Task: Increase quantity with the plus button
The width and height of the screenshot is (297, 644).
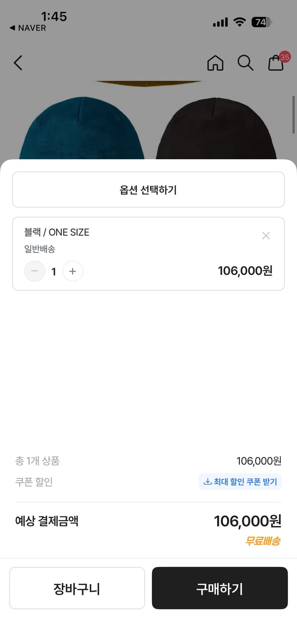Action: pyautogui.click(x=73, y=271)
